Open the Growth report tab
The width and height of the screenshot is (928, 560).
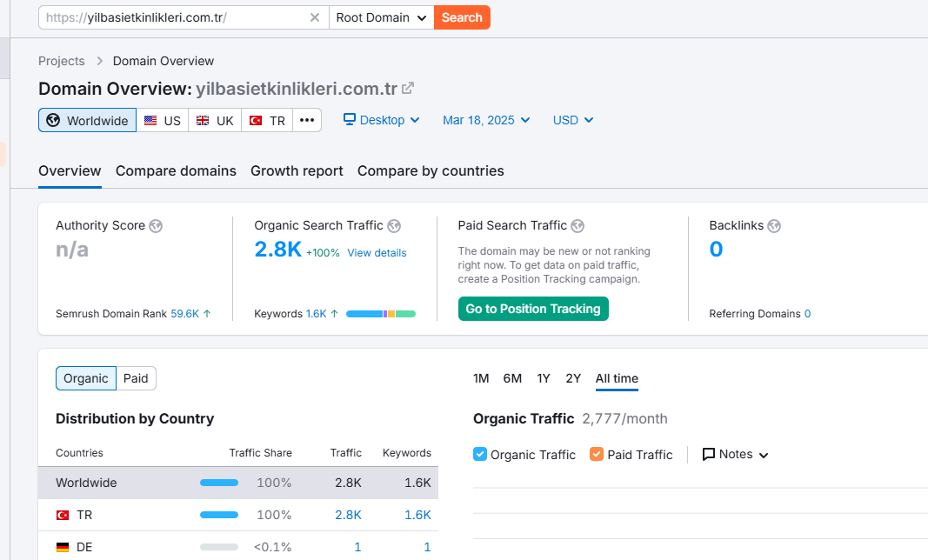[x=297, y=171]
